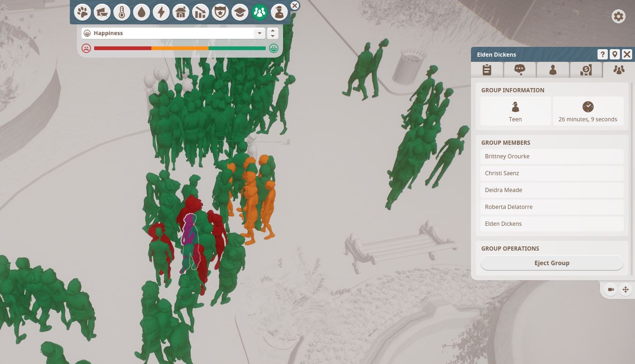
Task: Select group member Christi Saenz
Action: [x=552, y=173]
